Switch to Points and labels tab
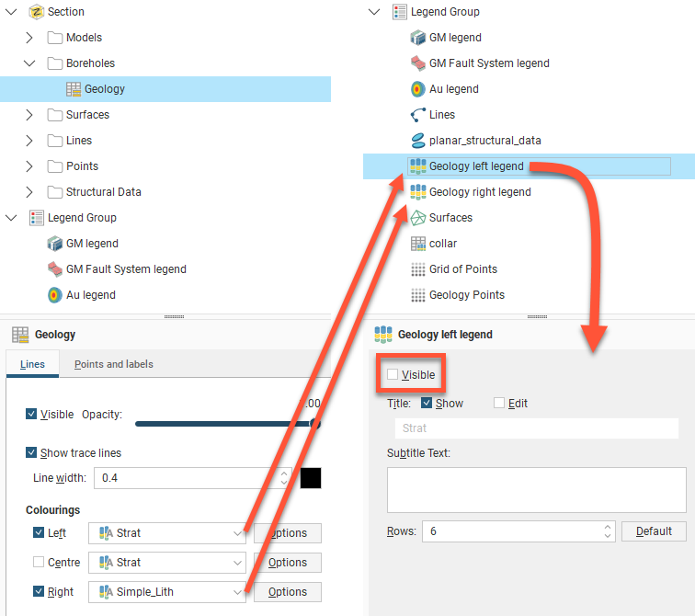Image resolution: width=695 pixels, height=616 pixels. [x=113, y=364]
